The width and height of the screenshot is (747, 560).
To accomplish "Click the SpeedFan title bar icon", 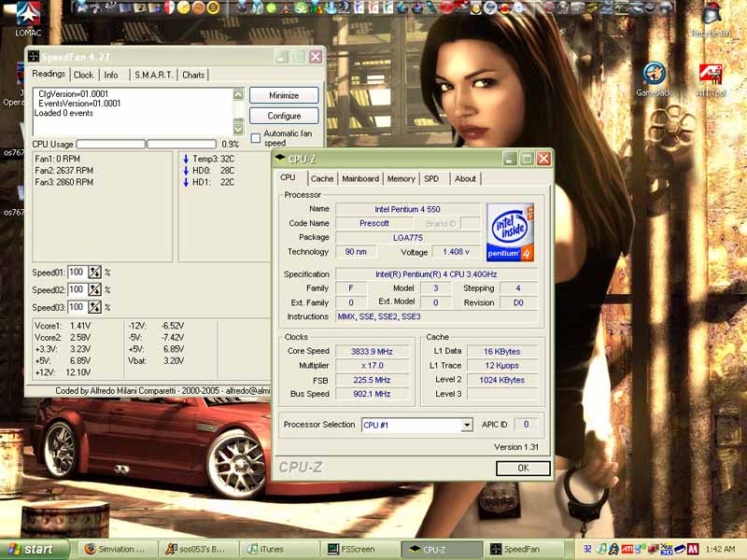I will 34,57.
